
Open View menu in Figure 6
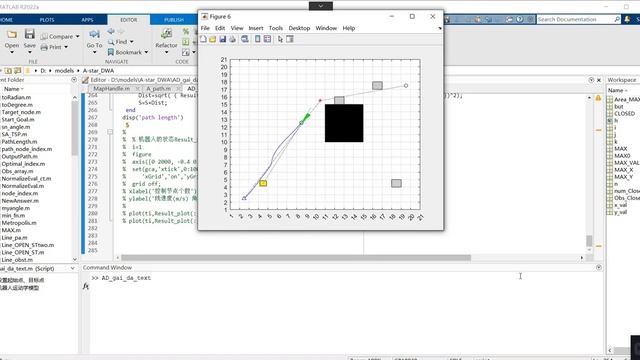coord(237,28)
